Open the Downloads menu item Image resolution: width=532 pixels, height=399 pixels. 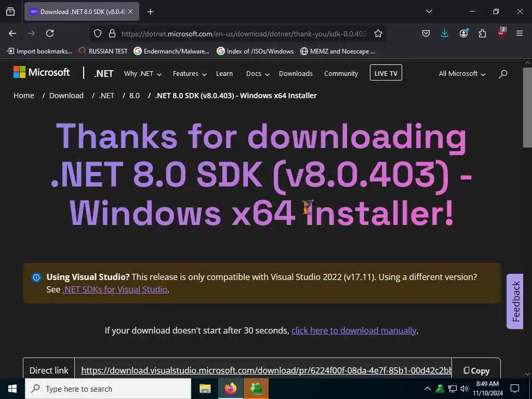(296, 74)
